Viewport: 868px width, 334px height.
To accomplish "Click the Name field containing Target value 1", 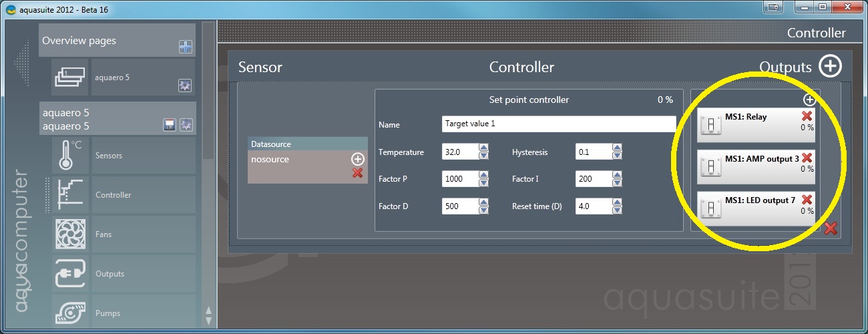I will pyautogui.click(x=558, y=124).
